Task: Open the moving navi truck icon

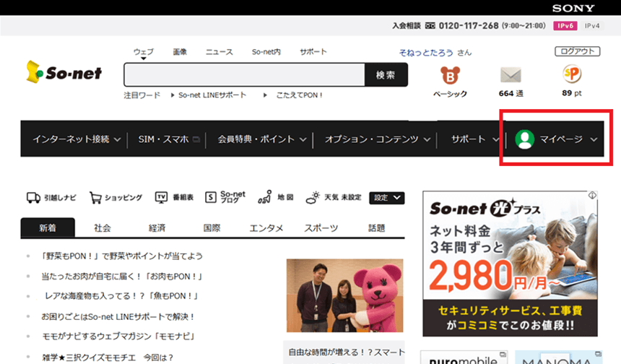Action: (x=32, y=197)
